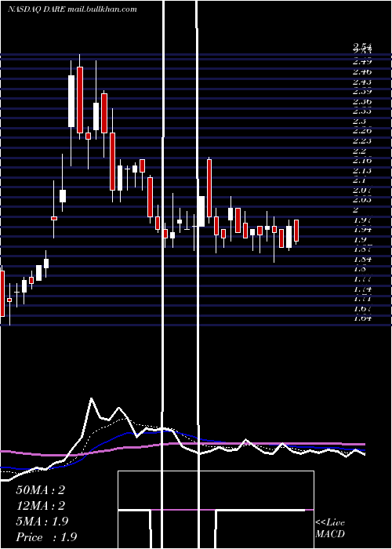Click the 2.46 price axis label
This screenshot has width=392, height=549.
362,72
